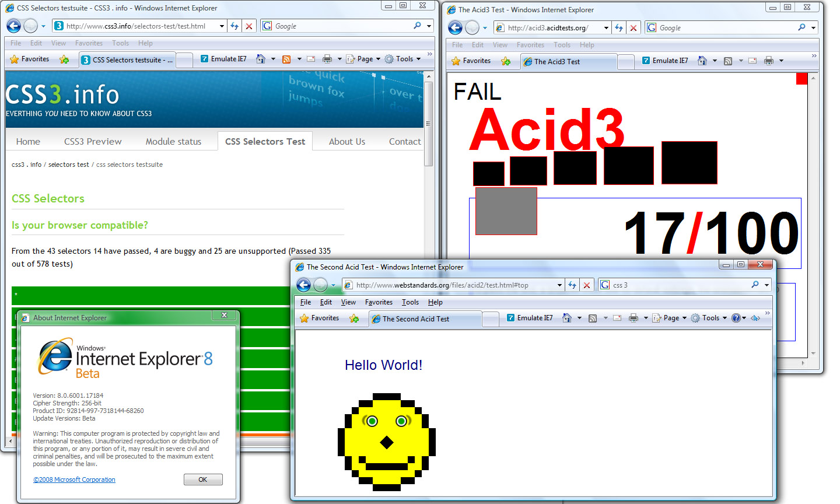Select The Second Acid Test tab
840x504 pixels.
[425, 319]
